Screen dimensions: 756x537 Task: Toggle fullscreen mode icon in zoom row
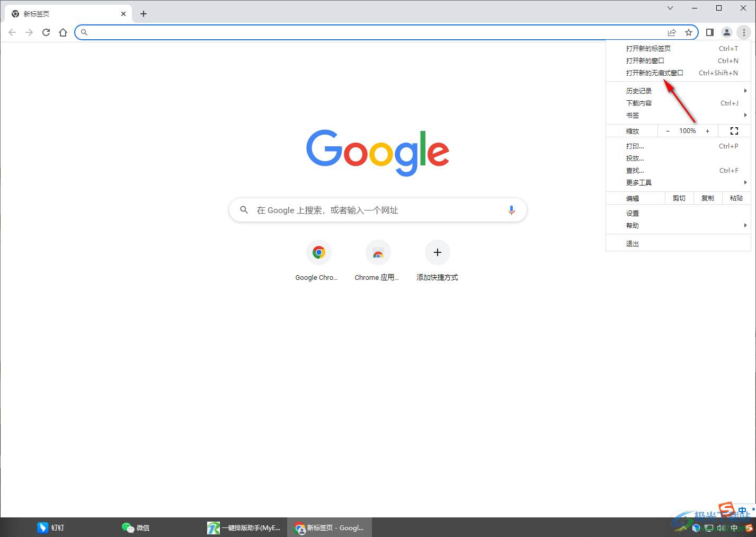click(734, 131)
